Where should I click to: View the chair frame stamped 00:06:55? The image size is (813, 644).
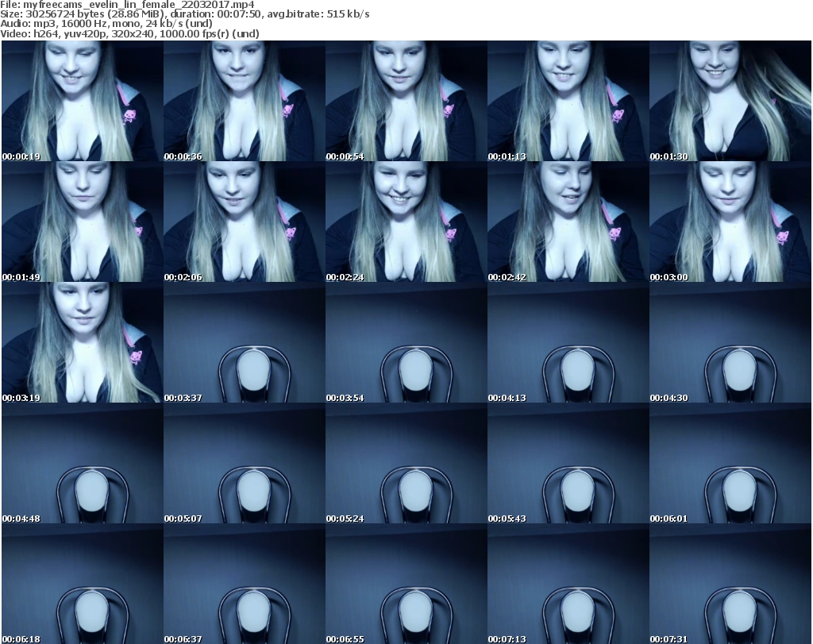(x=406, y=584)
